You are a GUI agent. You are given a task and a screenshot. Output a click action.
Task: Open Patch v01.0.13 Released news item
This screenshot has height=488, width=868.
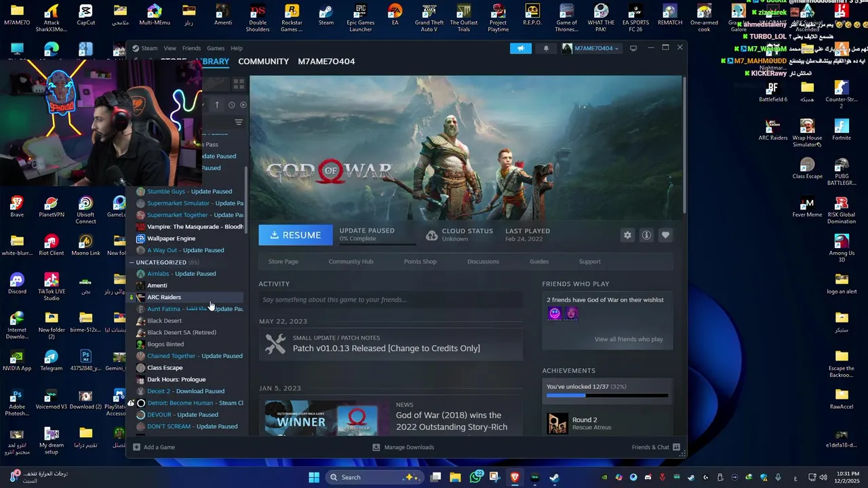coord(386,348)
